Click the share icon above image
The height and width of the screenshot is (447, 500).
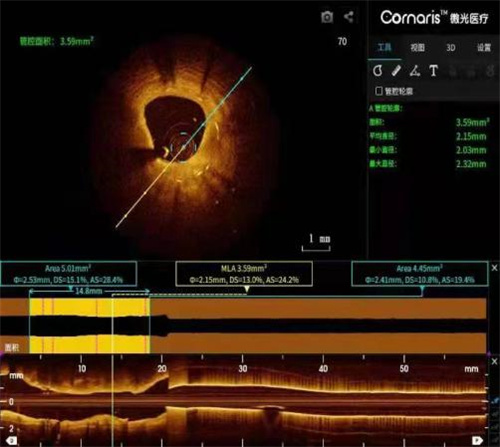point(348,17)
